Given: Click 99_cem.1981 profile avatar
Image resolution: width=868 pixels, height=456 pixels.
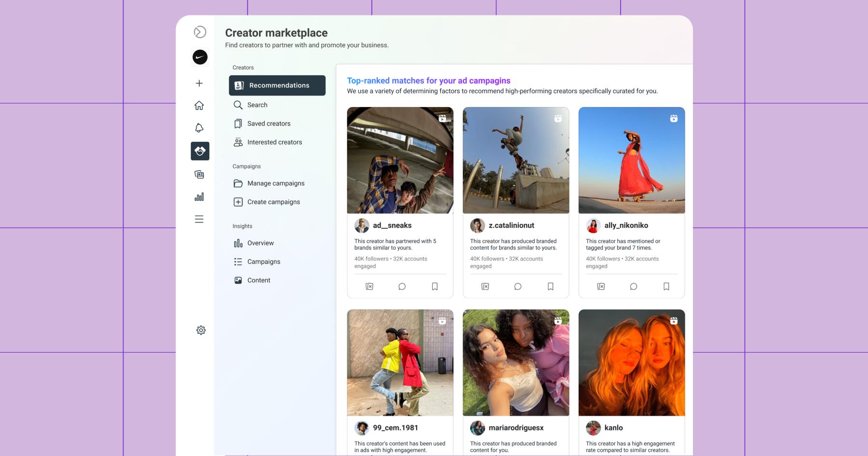Looking at the screenshot, I should coord(362,428).
